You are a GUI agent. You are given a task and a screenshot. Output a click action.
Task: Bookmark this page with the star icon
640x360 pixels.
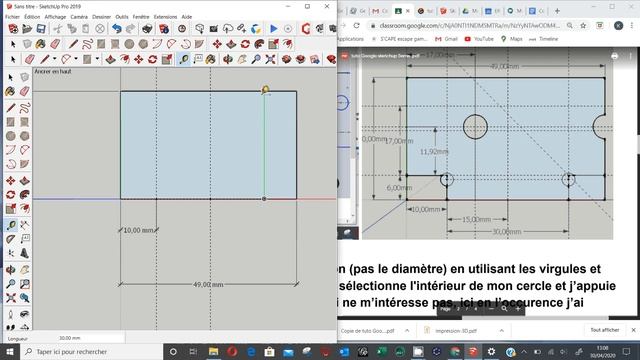tap(583, 25)
